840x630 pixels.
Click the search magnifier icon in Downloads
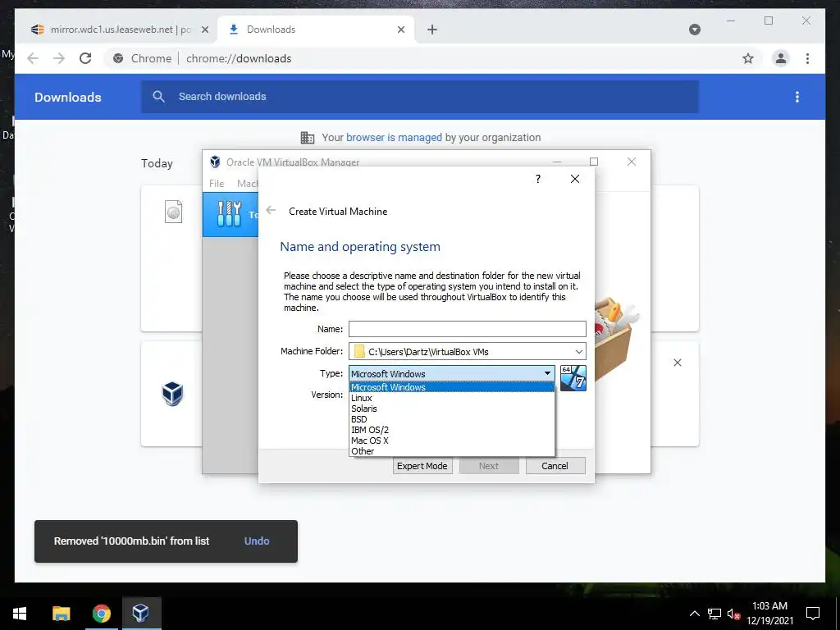coord(158,97)
